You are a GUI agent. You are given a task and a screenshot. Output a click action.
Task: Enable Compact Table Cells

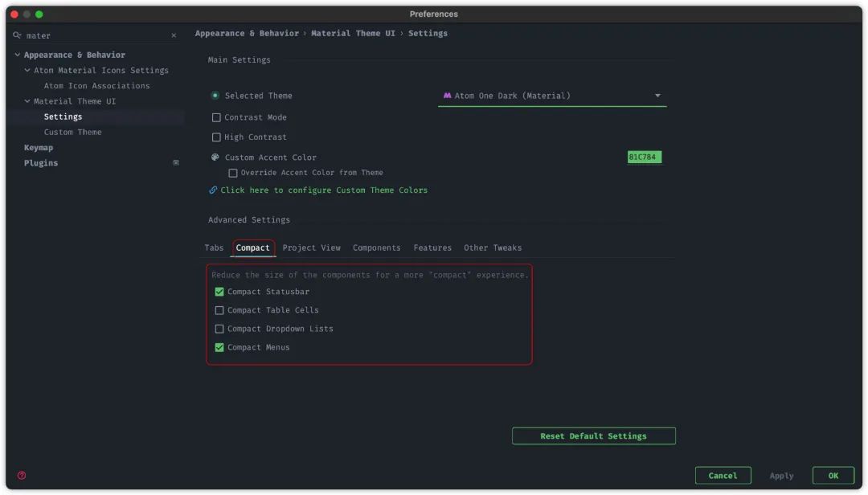coord(219,310)
